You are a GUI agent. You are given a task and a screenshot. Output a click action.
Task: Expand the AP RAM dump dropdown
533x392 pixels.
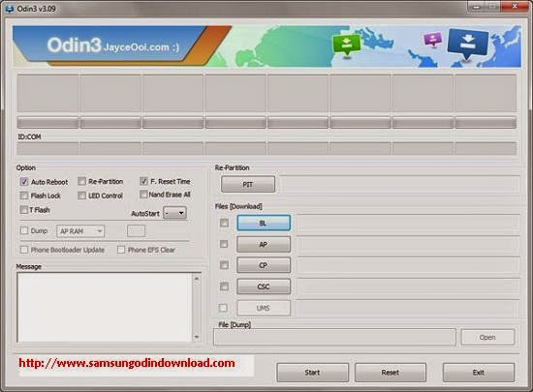pos(80,231)
